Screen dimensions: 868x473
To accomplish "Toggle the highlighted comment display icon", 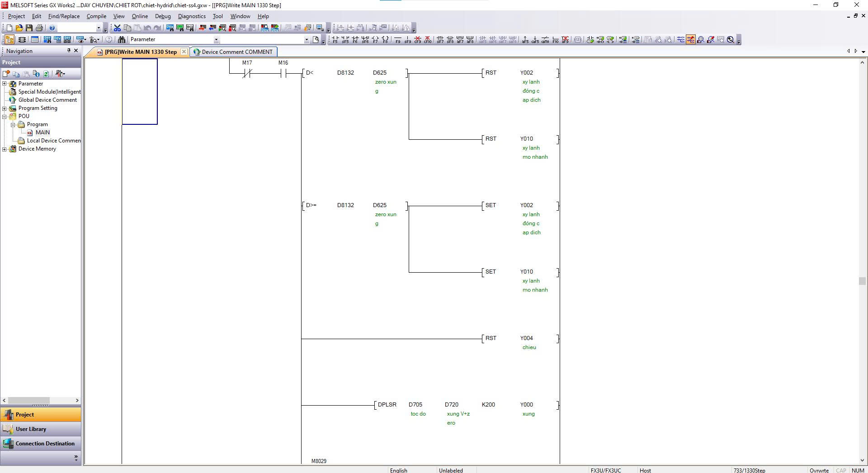I will coord(691,40).
